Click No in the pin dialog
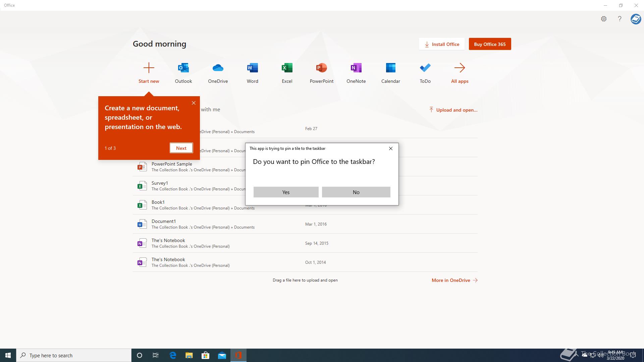 pos(356,192)
